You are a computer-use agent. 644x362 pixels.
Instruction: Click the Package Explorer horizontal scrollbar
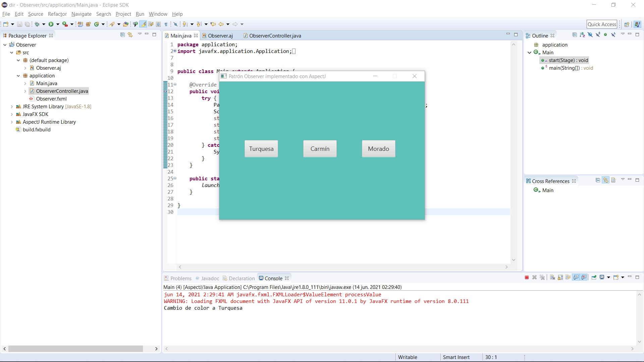75,349
